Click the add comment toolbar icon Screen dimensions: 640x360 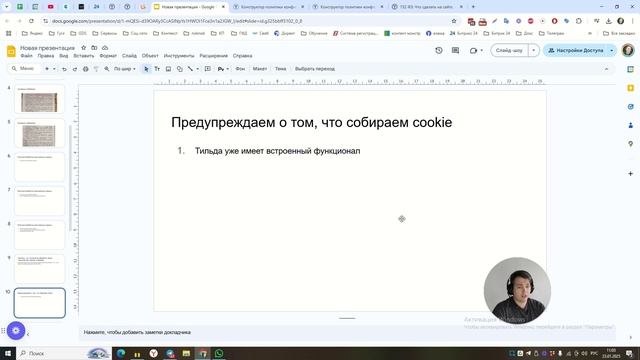pos(208,69)
